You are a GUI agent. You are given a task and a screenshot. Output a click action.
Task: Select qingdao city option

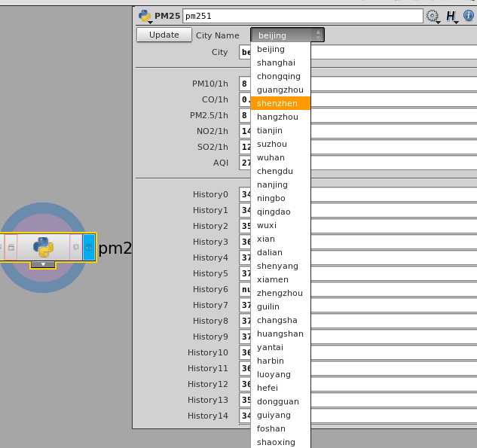[x=280, y=212]
